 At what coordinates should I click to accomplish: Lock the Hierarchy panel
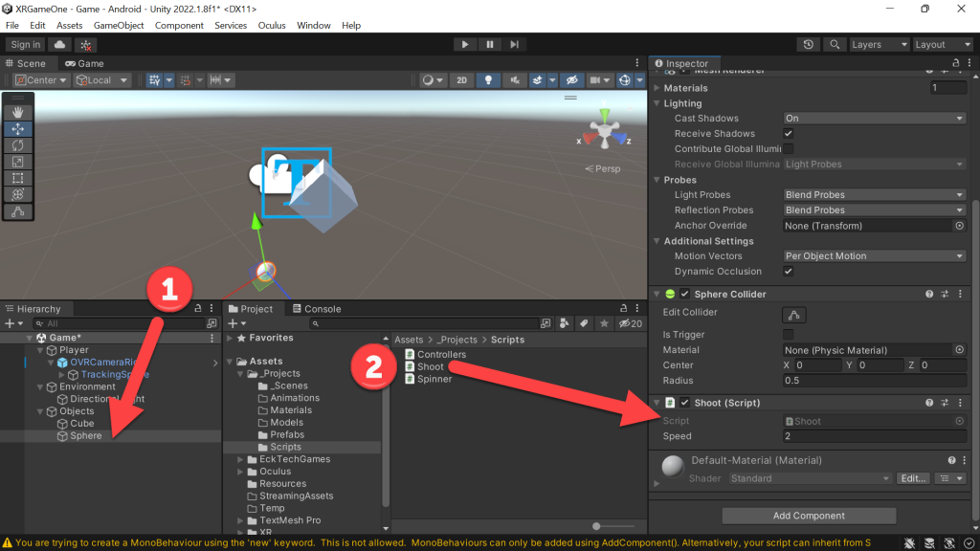[198, 309]
